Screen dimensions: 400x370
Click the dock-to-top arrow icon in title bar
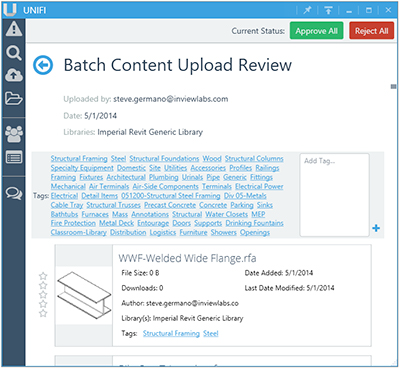(x=328, y=10)
